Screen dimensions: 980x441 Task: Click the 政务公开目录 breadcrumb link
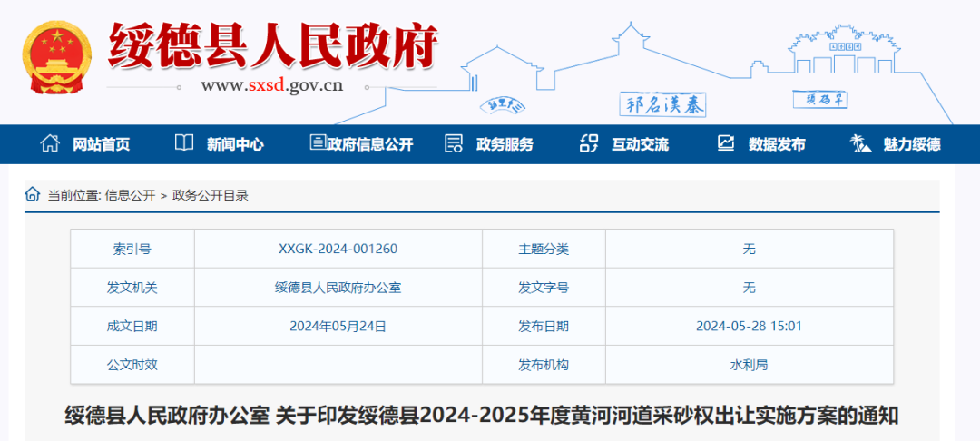(x=211, y=195)
